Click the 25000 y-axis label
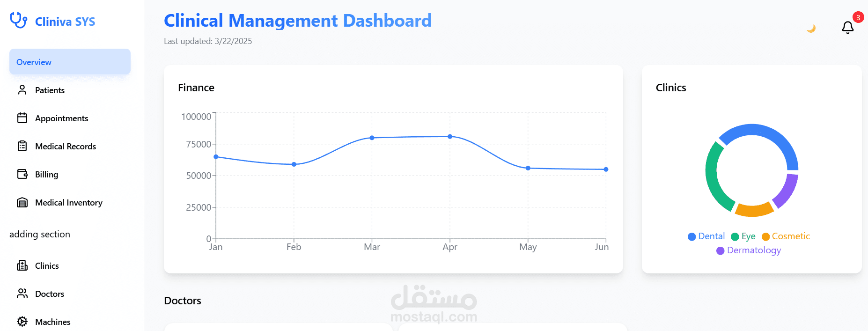Screen dimensions: 868x331 (199, 207)
